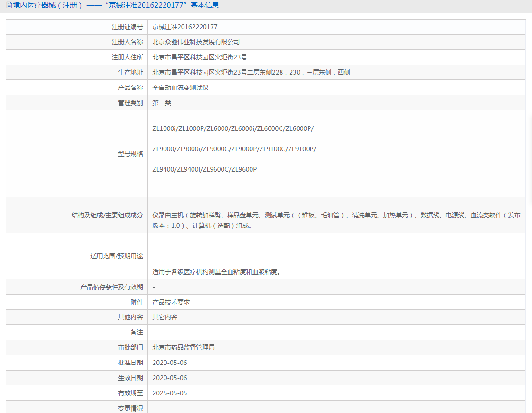The image size is (532, 413).
Task: Select the 有效期至 label
Action: pos(130,393)
